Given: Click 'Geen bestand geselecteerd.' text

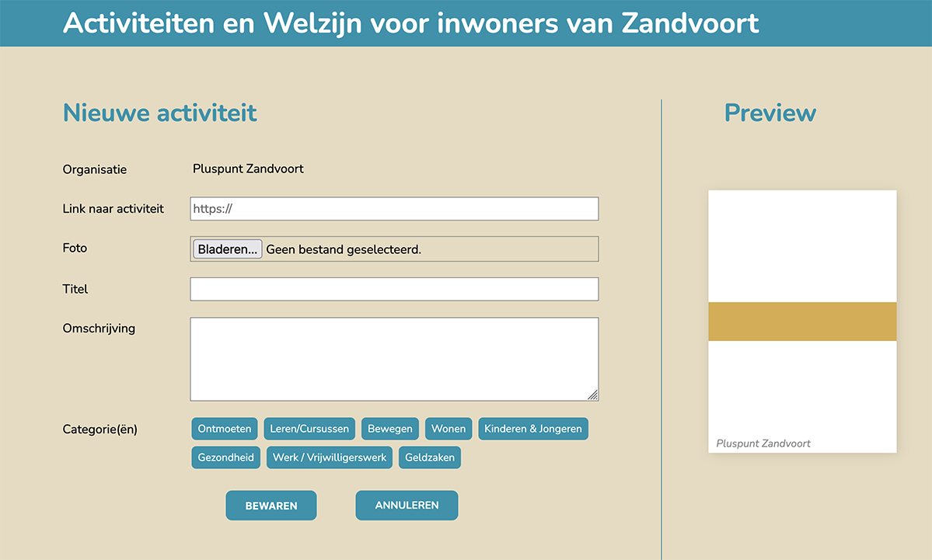Looking at the screenshot, I should [x=344, y=249].
